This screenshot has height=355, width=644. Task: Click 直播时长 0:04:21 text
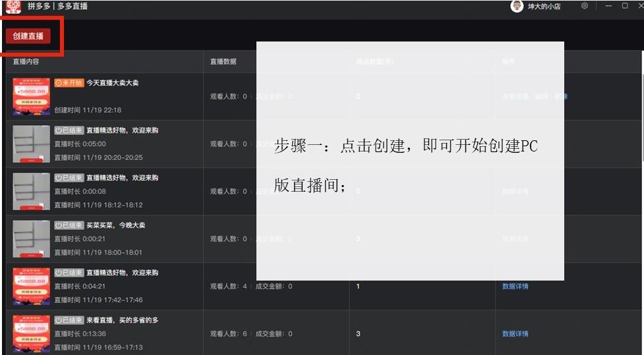coord(80,287)
